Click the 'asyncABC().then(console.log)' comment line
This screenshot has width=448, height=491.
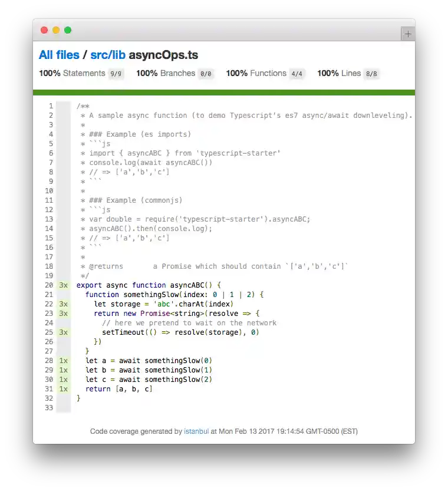pyautogui.click(x=147, y=229)
